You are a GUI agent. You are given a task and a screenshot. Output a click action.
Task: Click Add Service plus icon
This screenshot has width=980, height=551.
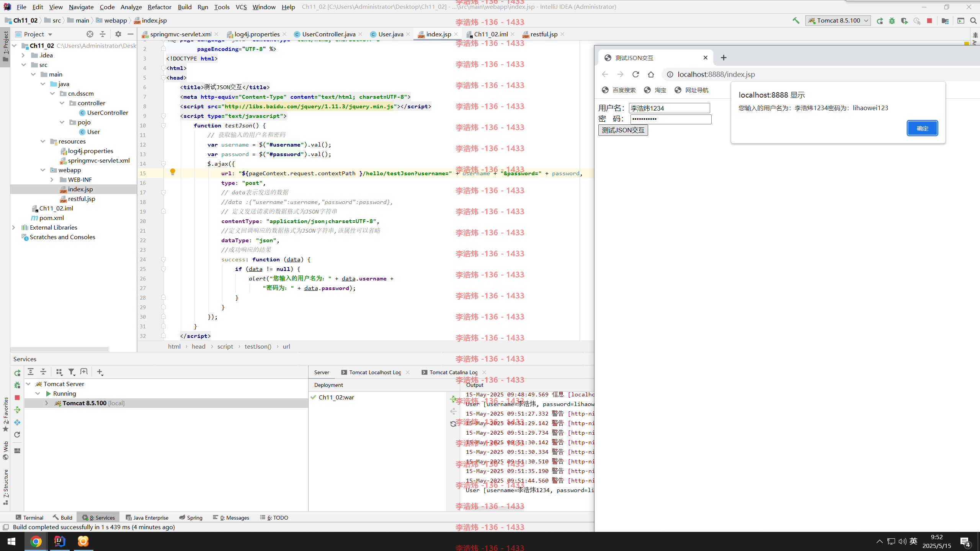(x=100, y=372)
